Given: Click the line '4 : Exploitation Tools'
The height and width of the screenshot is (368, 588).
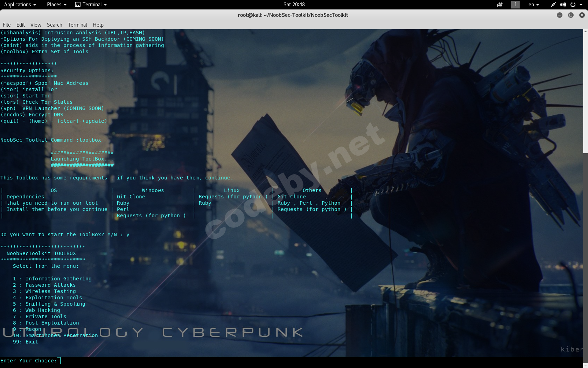Looking at the screenshot, I should [48, 298].
